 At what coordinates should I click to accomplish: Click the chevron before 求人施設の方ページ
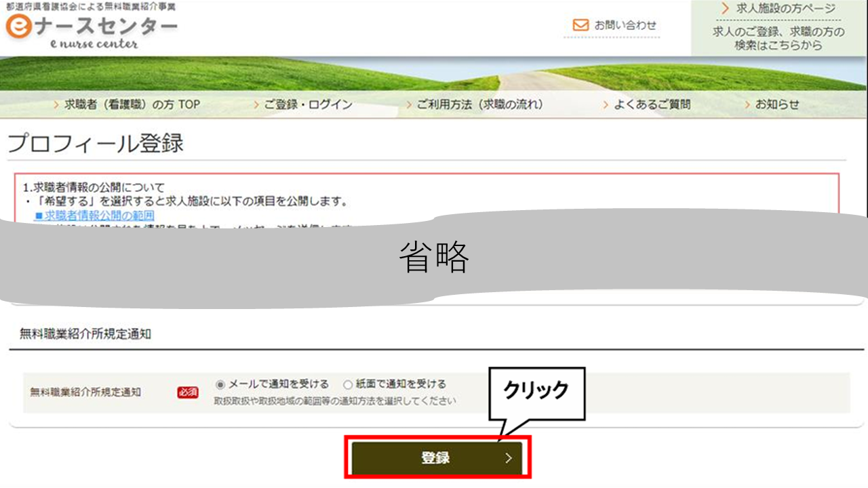click(726, 9)
